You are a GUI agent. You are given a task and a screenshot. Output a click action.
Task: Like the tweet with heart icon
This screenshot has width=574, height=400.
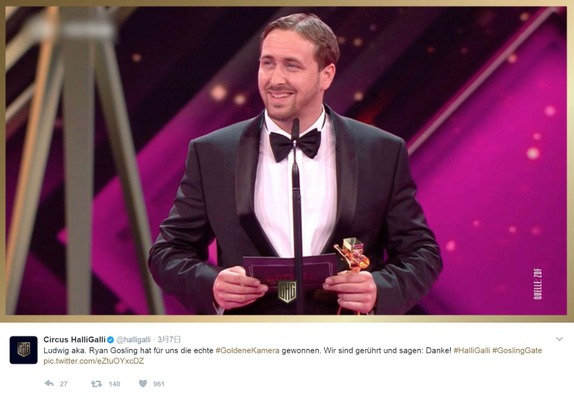pos(143,383)
